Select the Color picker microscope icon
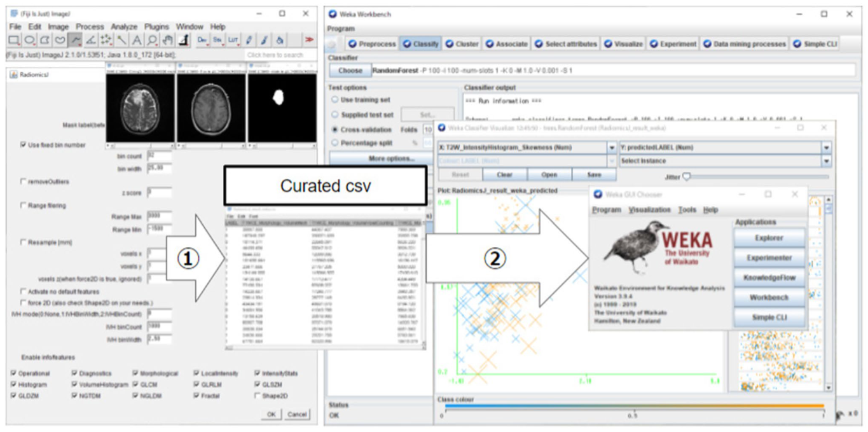 click(183, 40)
